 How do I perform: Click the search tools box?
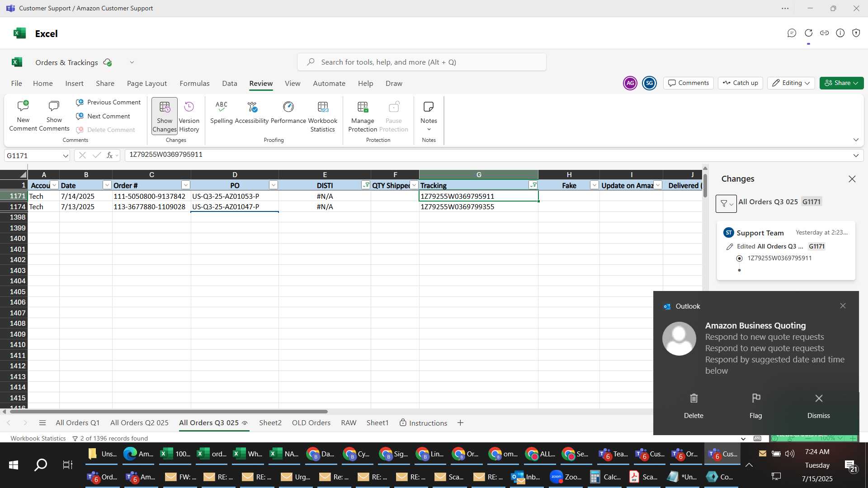point(421,62)
